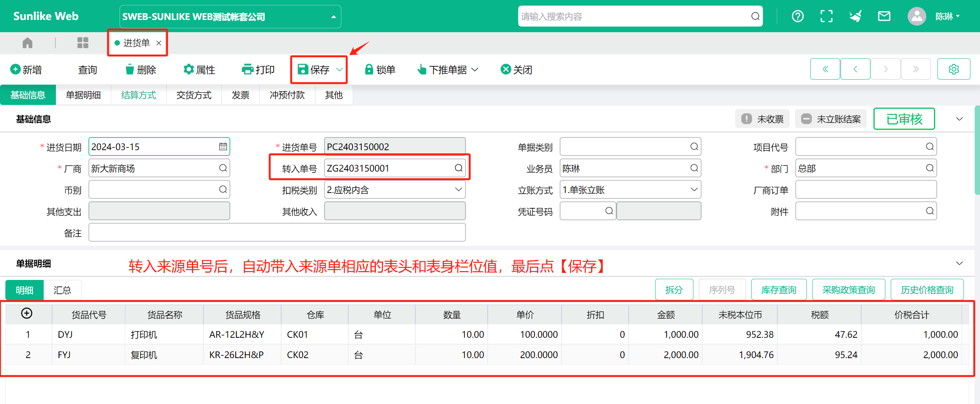Toggle the 未立账结案 status indicator
This screenshot has height=404, width=980.
(x=831, y=119)
